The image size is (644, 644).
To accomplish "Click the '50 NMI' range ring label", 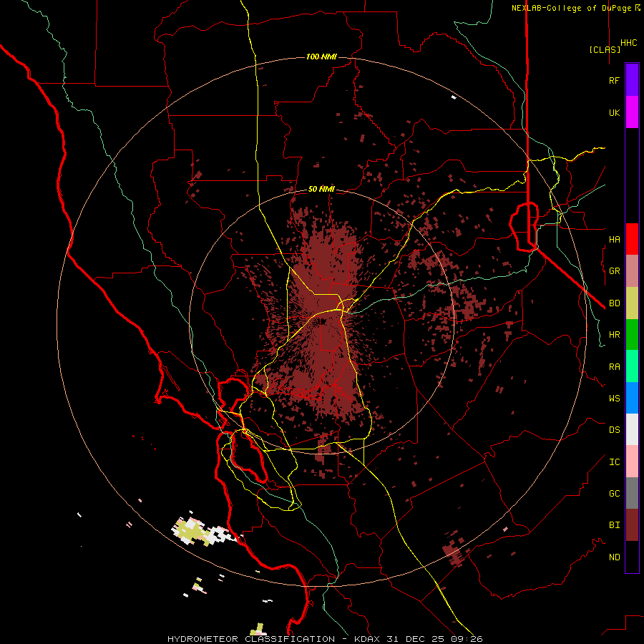I will [321, 189].
